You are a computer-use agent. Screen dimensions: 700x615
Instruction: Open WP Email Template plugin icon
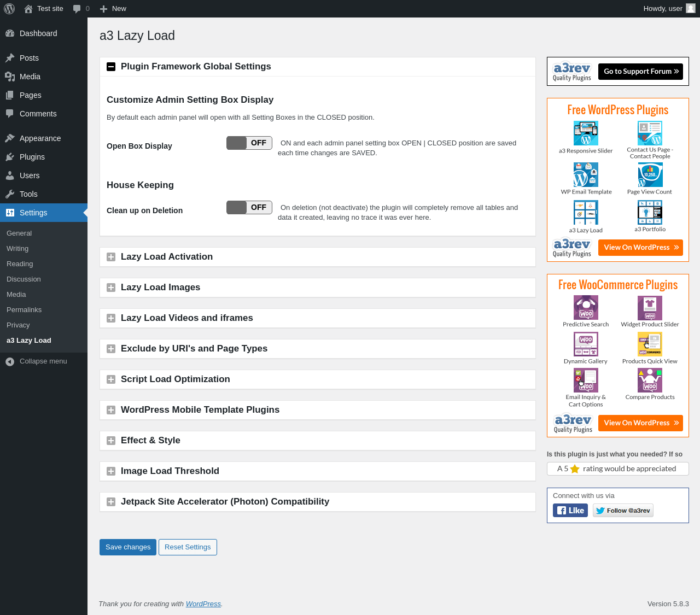pyautogui.click(x=586, y=174)
